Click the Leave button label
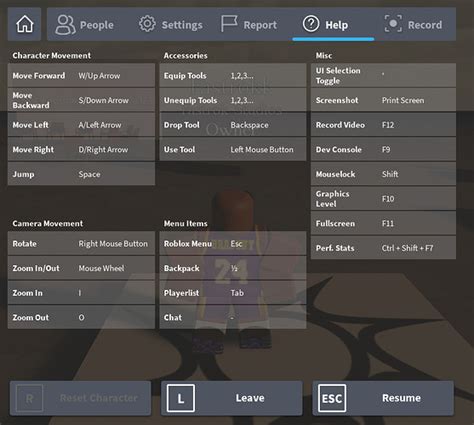Screen dimensions: 474x425 250,398
